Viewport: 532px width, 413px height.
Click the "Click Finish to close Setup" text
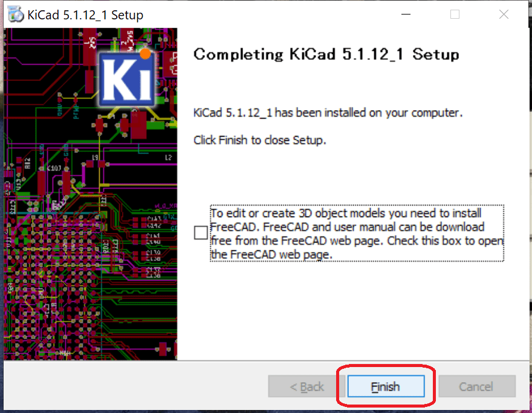[x=259, y=140]
